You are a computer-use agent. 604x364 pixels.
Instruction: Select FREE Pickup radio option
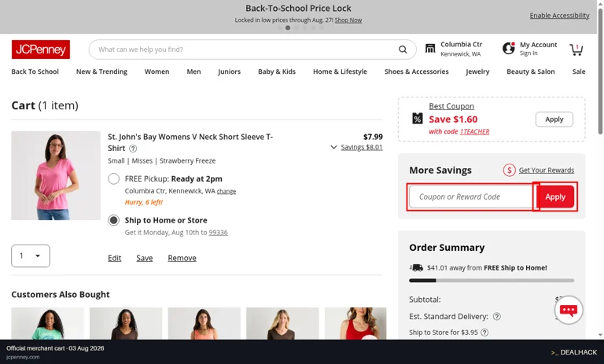pyautogui.click(x=113, y=178)
